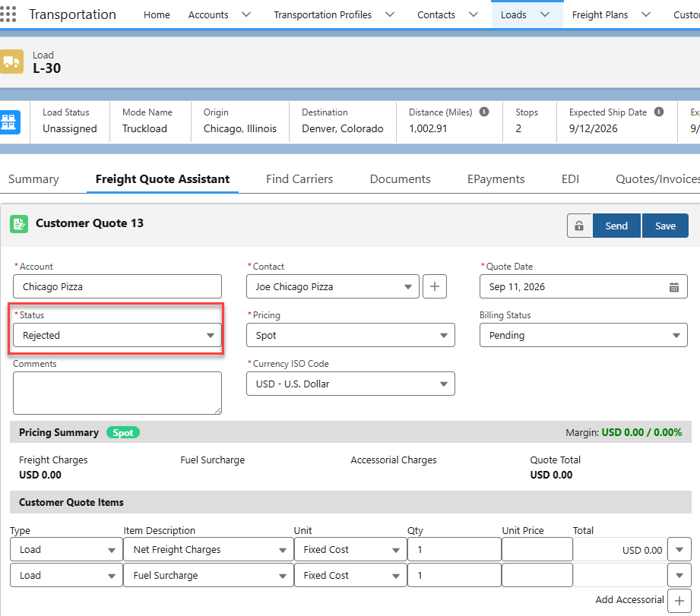Open Unit dropdown for Fuel Surcharge row

tap(350, 576)
